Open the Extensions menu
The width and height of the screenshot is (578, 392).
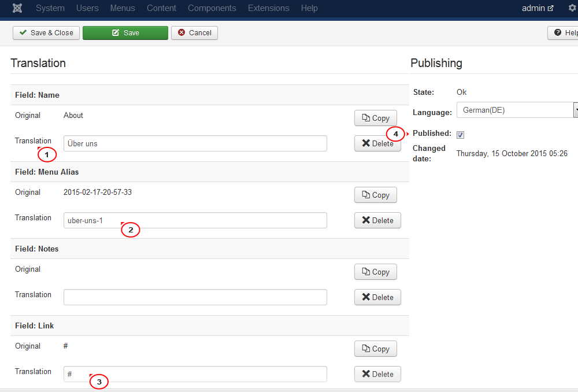tap(268, 8)
